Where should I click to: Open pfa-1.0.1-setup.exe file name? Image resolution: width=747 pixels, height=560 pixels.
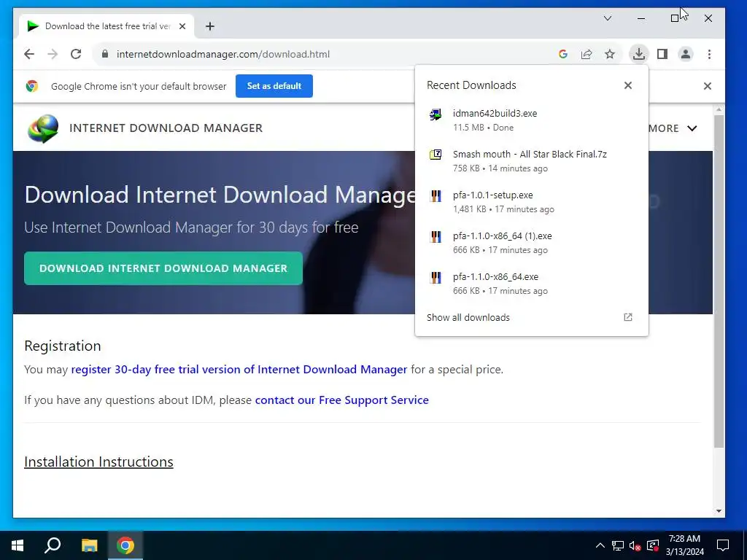(x=492, y=195)
